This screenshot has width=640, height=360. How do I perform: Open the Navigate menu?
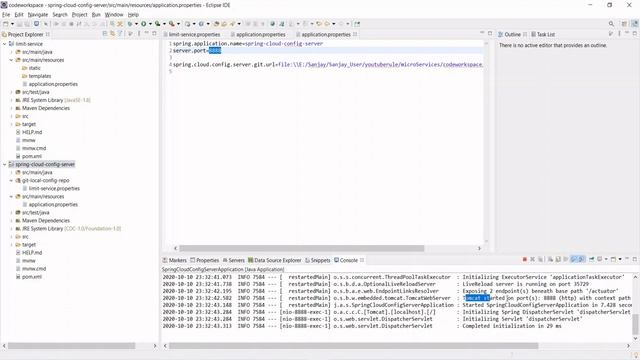pyautogui.click(x=38, y=14)
